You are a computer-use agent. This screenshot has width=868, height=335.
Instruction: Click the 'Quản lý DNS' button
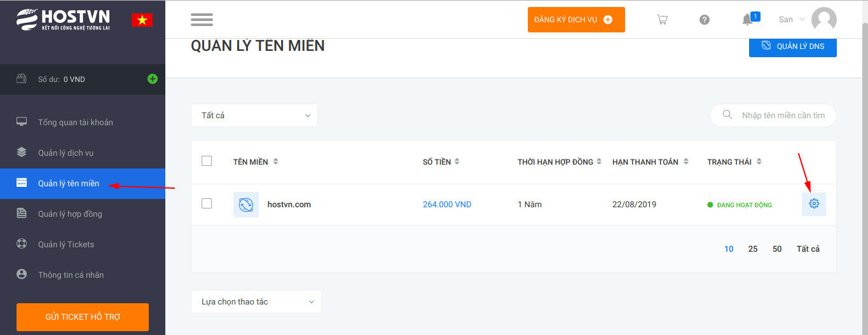coord(792,46)
